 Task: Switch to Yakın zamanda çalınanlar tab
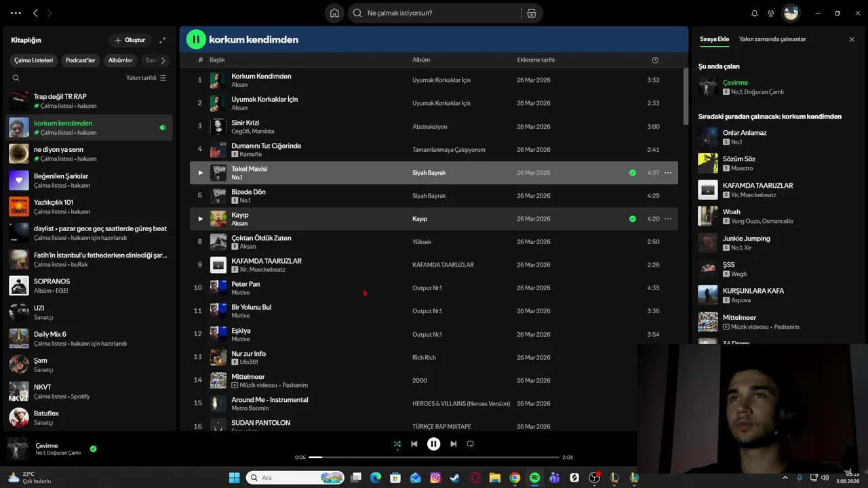tap(772, 39)
